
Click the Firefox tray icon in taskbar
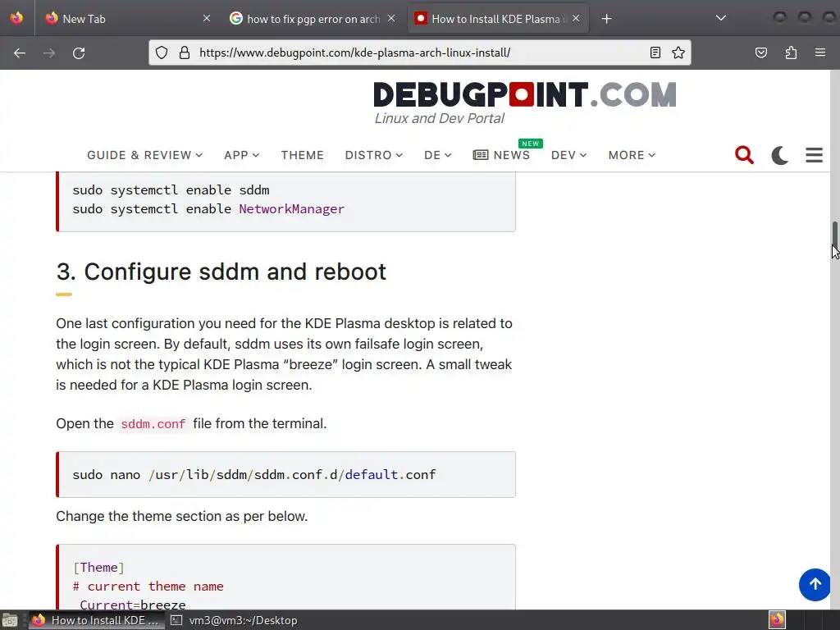pyautogui.click(x=778, y=620)
